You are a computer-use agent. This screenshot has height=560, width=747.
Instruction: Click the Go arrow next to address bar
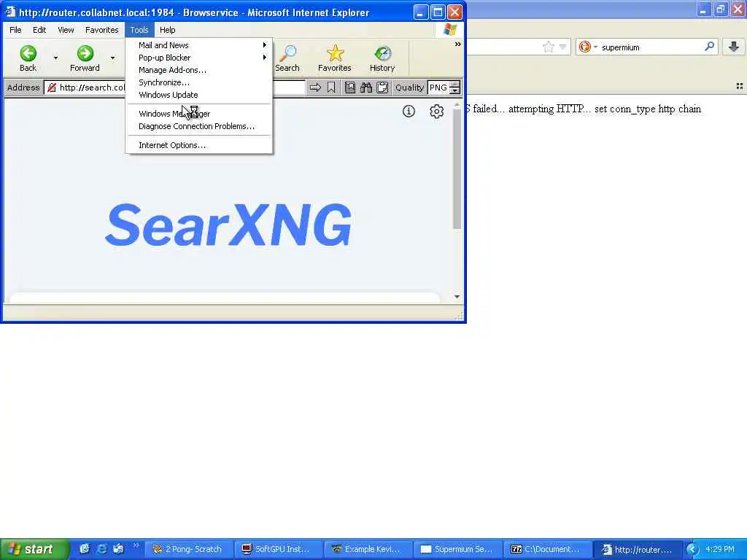tap(315, 87)
